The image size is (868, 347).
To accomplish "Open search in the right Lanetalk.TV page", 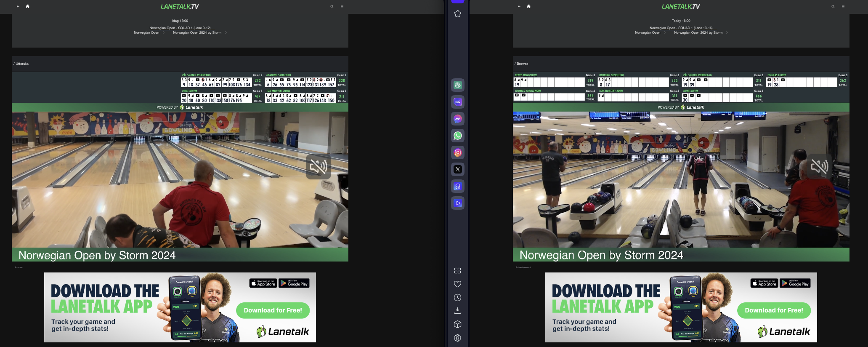I will click(833, 6).
